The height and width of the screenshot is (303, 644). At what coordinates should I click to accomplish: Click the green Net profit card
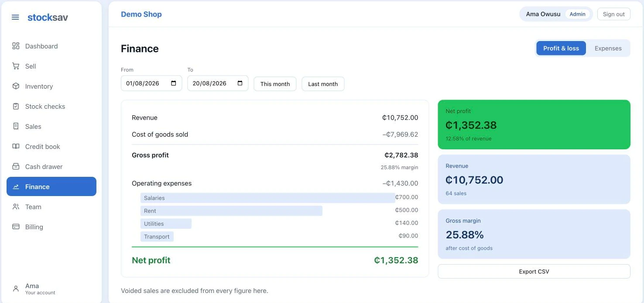534,124
